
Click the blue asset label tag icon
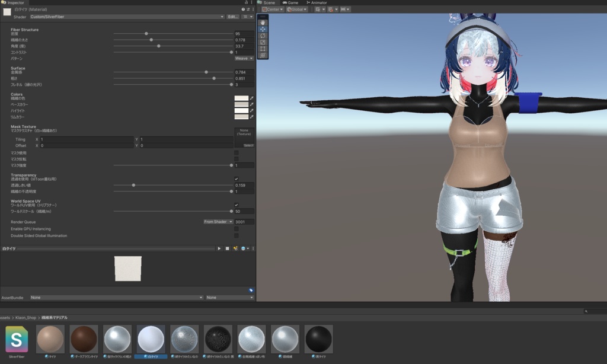tap(251, 290)
